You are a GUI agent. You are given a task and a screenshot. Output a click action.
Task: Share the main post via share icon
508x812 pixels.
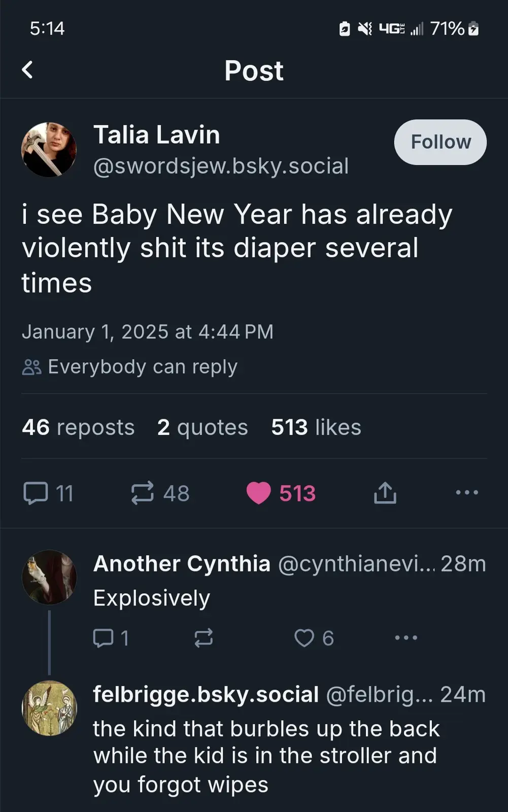click(x=385, y=492)
